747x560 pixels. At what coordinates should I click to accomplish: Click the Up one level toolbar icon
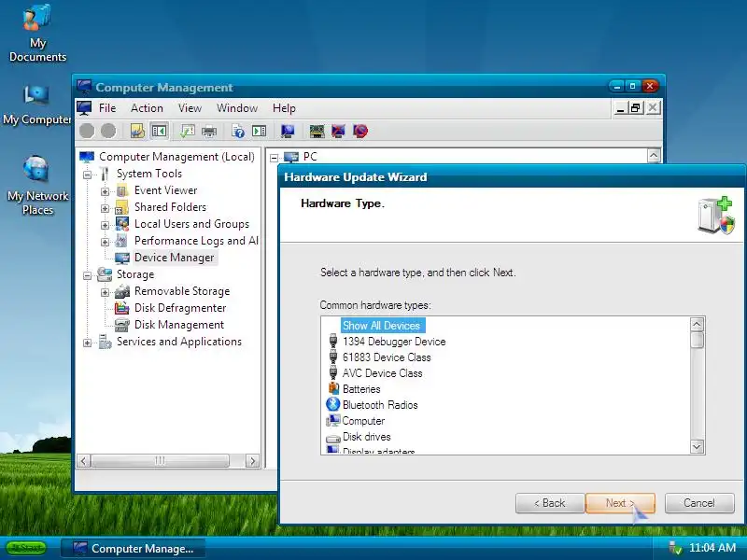point(137,131)
